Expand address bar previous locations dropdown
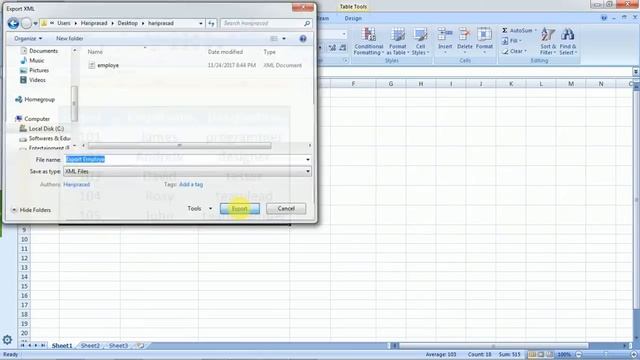This screenshot has height=360, width=640. pos(200,24)
